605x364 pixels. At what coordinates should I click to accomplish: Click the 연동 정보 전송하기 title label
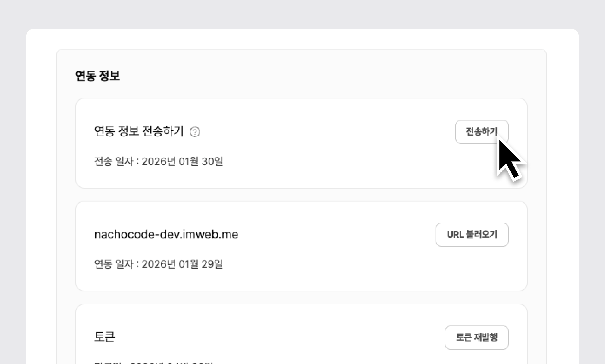tap(139, 131)
